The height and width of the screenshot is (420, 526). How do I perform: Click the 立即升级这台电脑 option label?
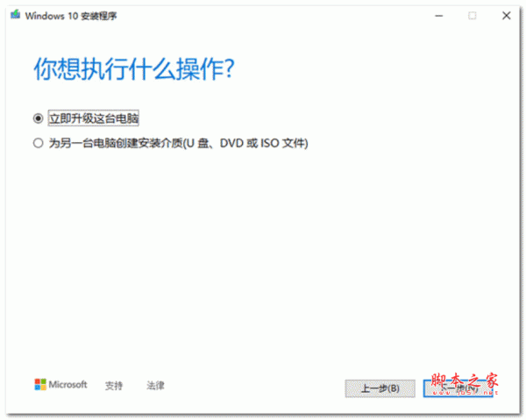point(94,118)
